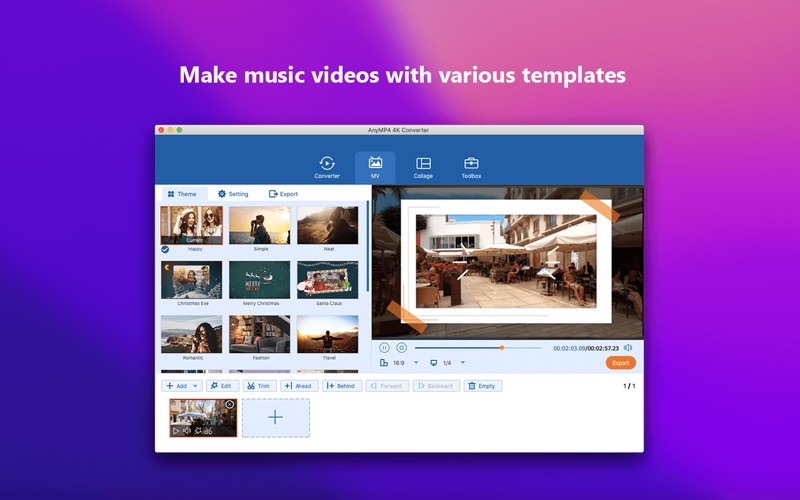Viewport: 800px width, 500px height.
Task: Click the Edit button
Action: pos(222,386)
